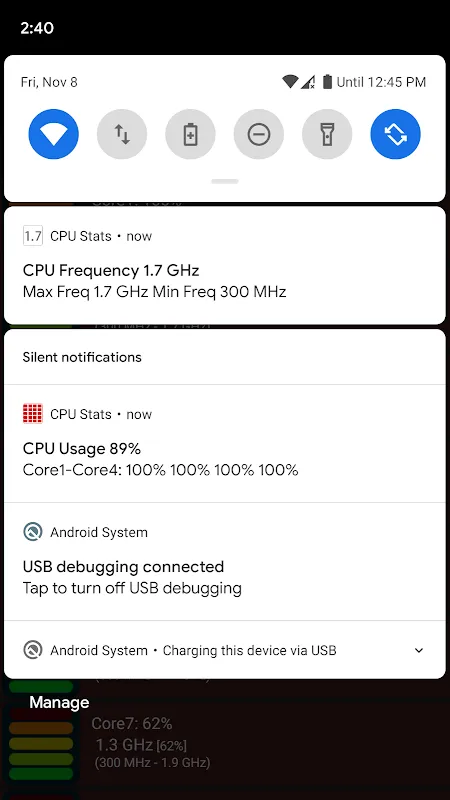Disable the auto-rotate tile
Screen dimensions: 450x800
tap(395, 134)
